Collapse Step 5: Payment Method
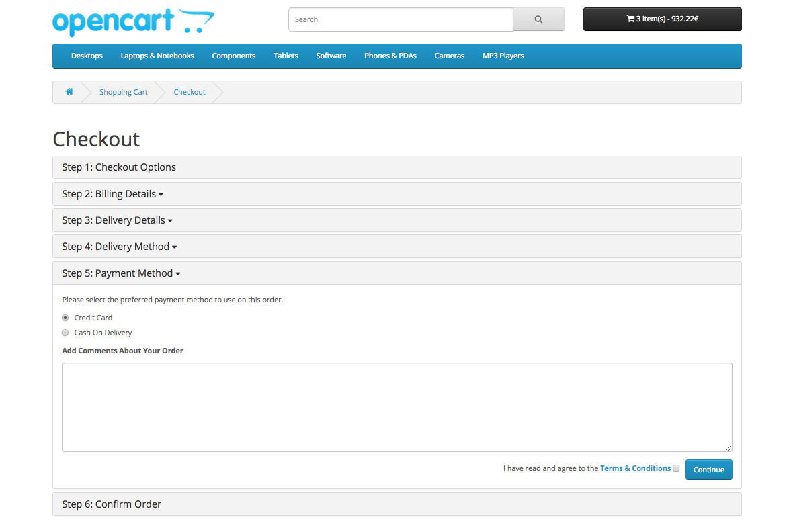The image size is (791, 532). 121,273
